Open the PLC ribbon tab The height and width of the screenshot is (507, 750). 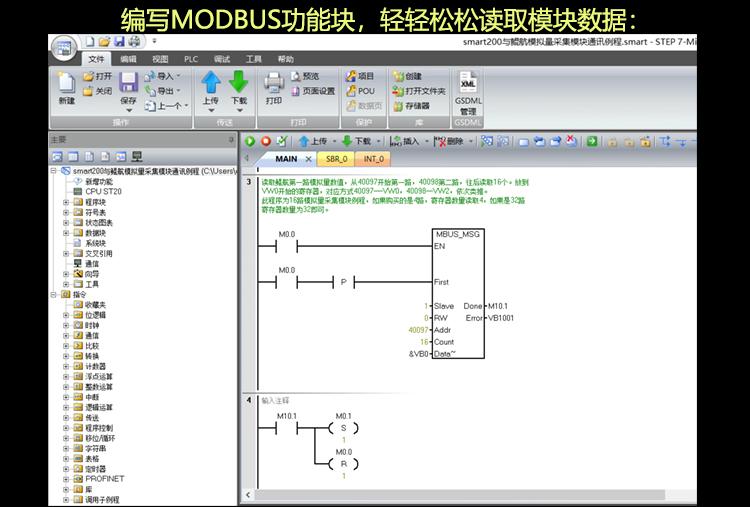(190, 59)
